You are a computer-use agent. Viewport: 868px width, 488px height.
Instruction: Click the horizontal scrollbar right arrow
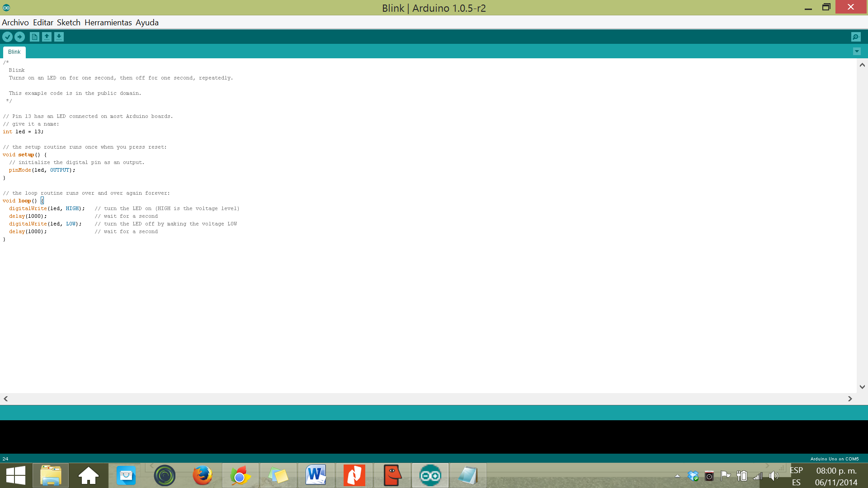coord(850,399)
